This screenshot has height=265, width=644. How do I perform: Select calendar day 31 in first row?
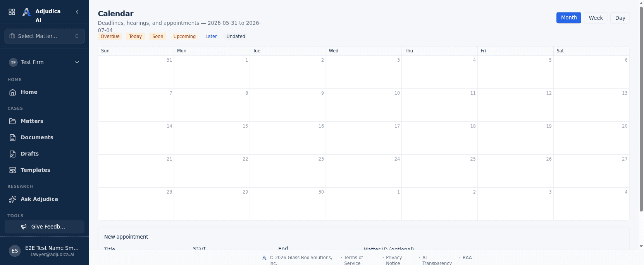[x=136, y=72]
